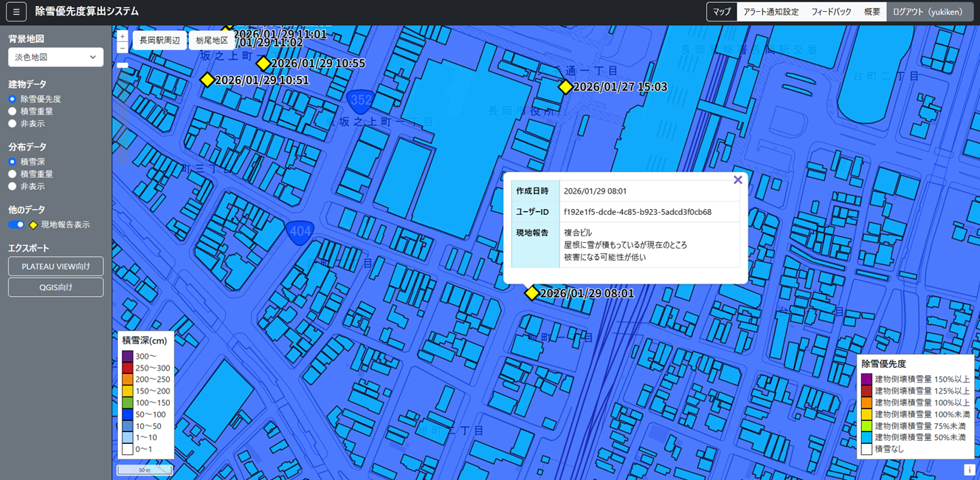980x480 pixels.
Task: Switch to アラート通知設定 tab
Action: coord(770,12)
